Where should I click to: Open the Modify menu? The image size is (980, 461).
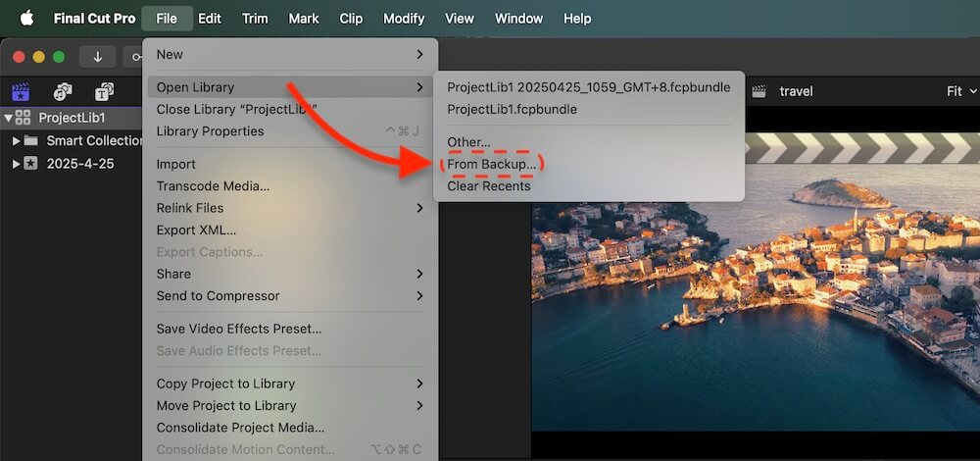tap(404, 19)
